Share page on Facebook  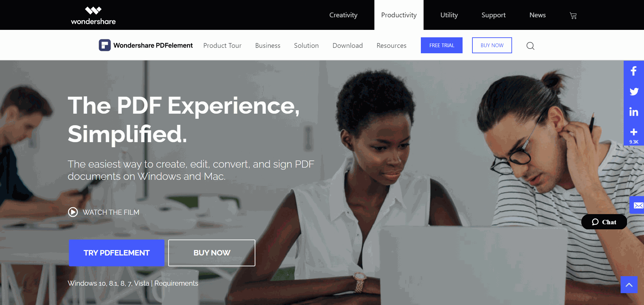[x=633, y=71]
